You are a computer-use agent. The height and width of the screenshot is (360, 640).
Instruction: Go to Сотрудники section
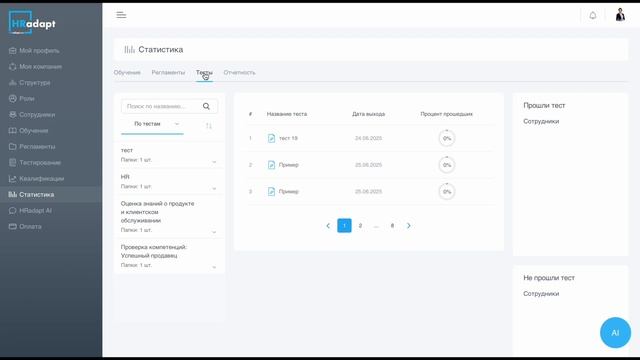click(32, 115)
